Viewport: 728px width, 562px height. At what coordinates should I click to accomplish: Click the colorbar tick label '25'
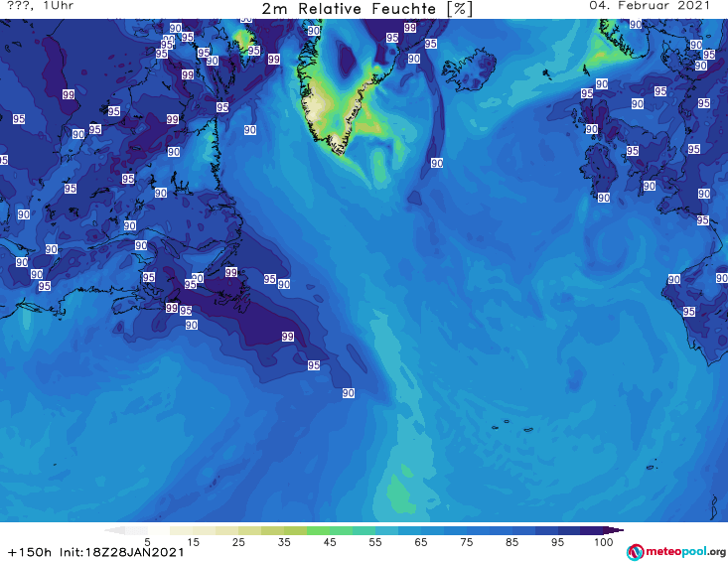[x=238, y=542]
